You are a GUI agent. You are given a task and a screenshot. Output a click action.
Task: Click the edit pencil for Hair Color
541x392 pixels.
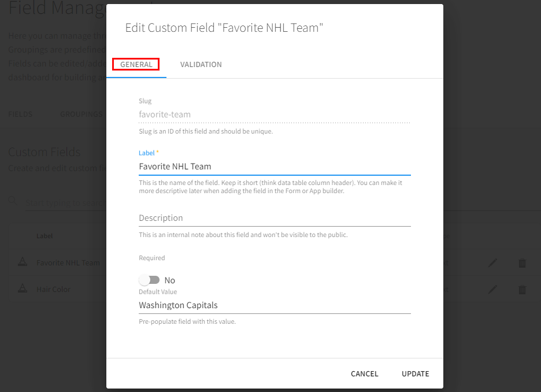[x=492, y=290]
